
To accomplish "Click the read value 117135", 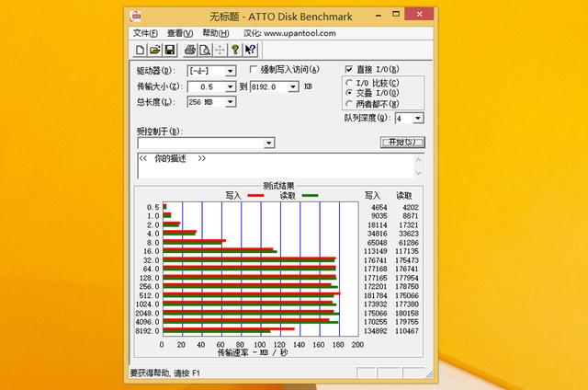I will pos(406,251).
